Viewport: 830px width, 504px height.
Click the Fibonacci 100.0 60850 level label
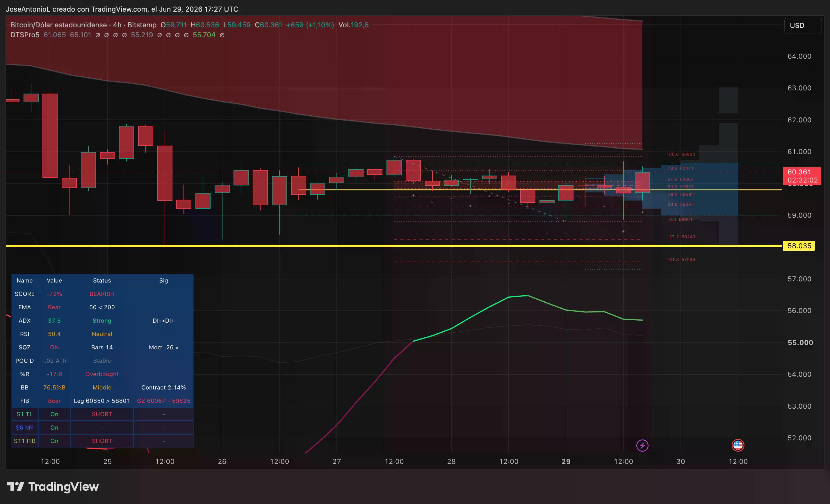(x=681, y=154)
